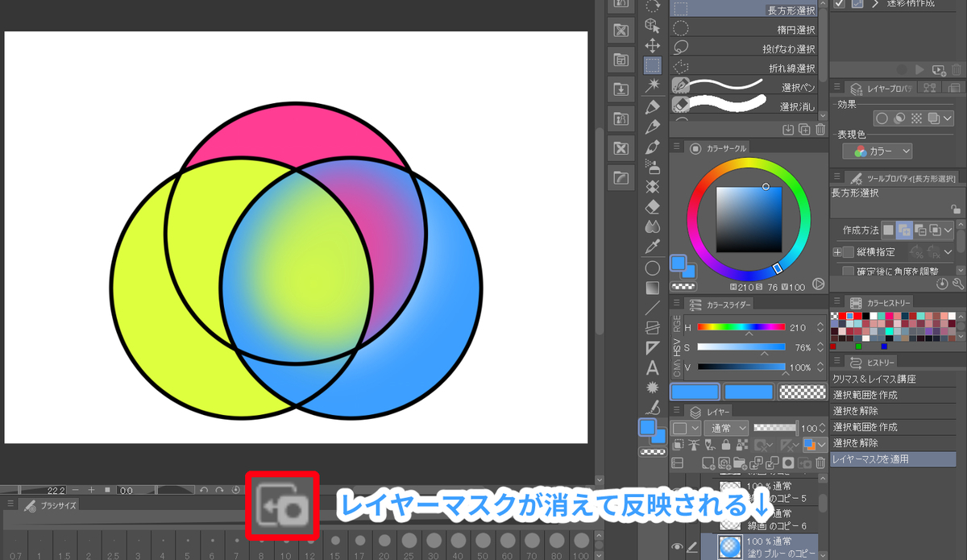
Task: Select the Text tool
Action: pyautogui.click(x=653, y=369)
